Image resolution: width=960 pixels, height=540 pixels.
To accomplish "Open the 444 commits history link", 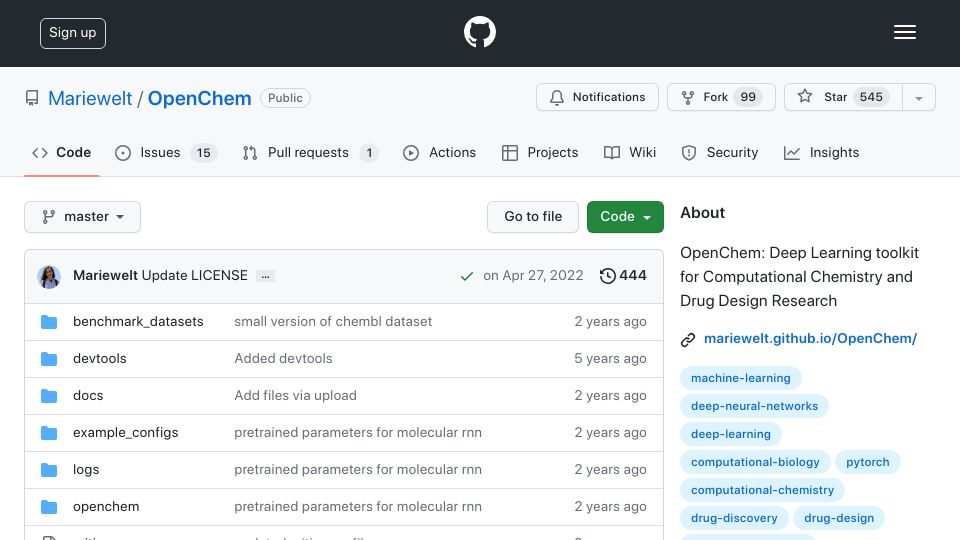I will [x=623, y=276].
